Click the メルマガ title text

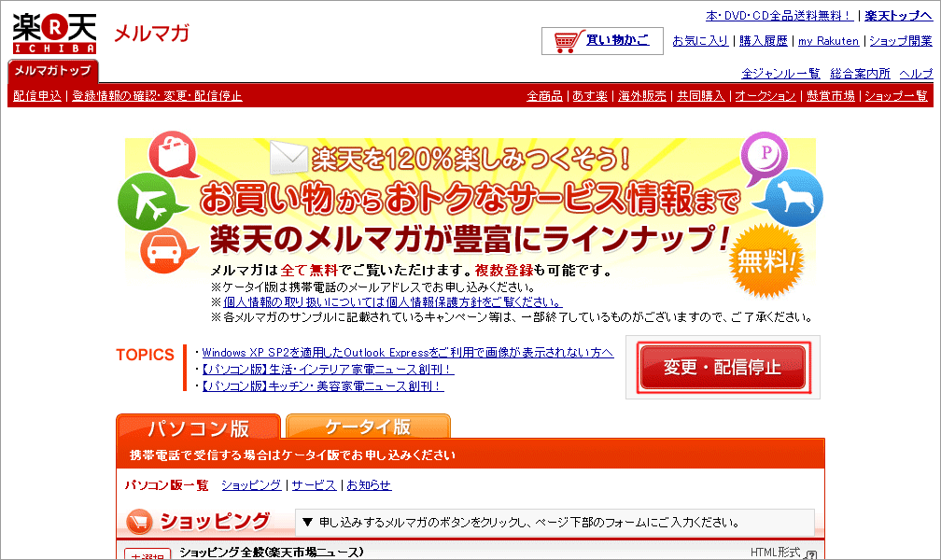[x=152, y=33]
